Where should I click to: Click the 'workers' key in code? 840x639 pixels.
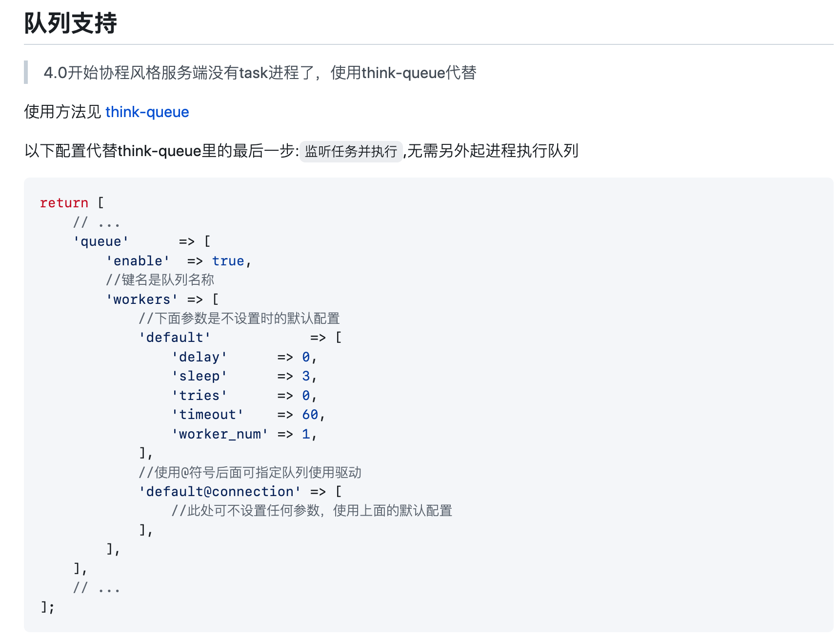point(142,300)
